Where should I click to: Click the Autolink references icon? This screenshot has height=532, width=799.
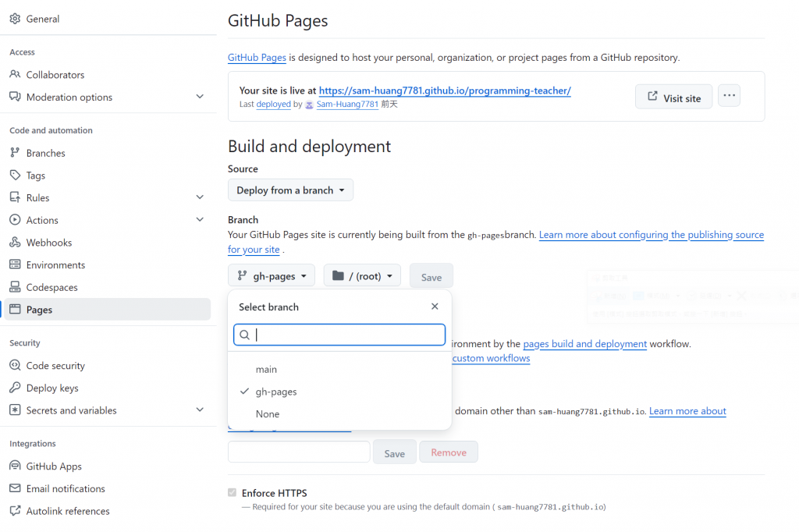(15, 511)
